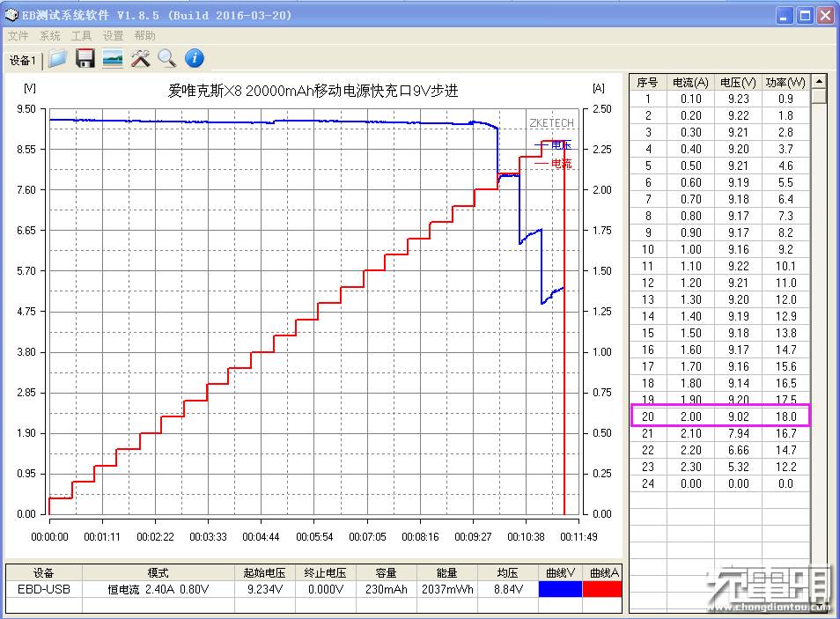Open the 工具 menu
Image resolution: width=840 pixels, height=619 pixels.
81,36
